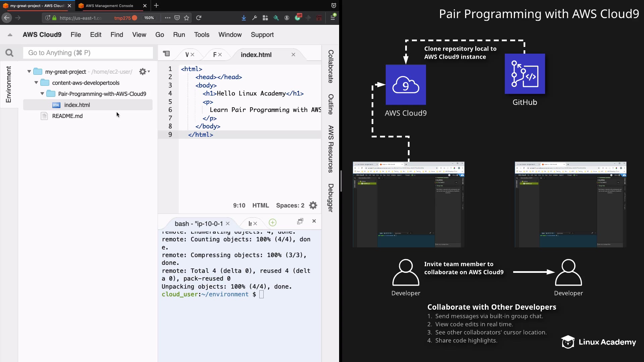Collapse the my-great-project folder

[29, 71]
